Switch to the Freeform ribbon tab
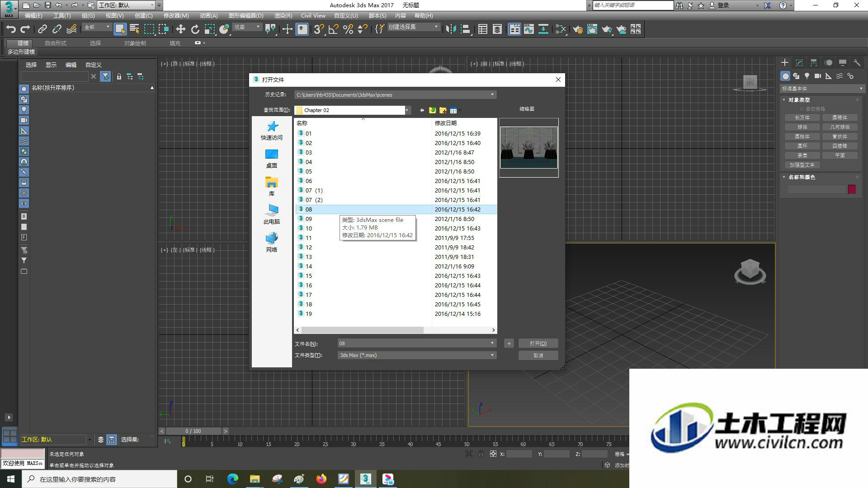The width and height of the screenshot is (868, 488). pos(56,43)
